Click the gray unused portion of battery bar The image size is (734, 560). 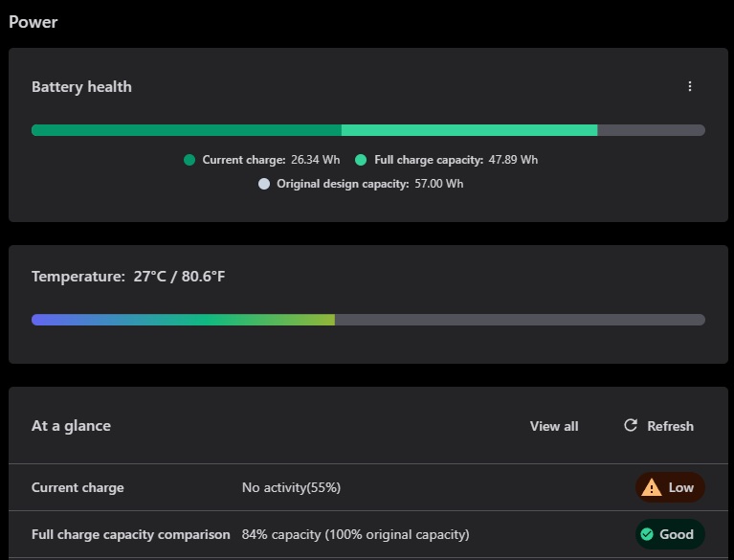[651, 130]
